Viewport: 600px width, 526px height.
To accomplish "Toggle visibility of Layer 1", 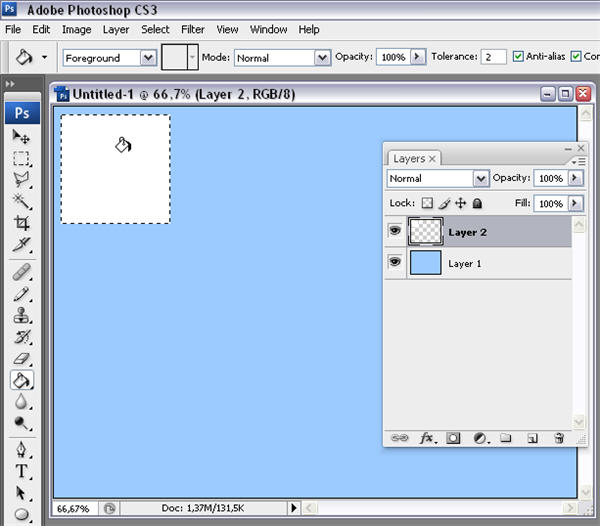I will click(x=395, y=263).
